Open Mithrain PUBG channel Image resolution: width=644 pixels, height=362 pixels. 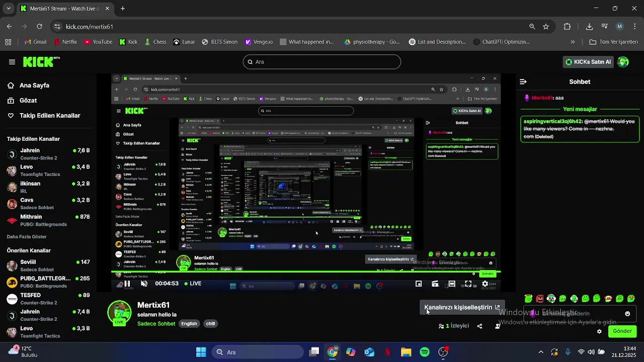tap(48, 220)
